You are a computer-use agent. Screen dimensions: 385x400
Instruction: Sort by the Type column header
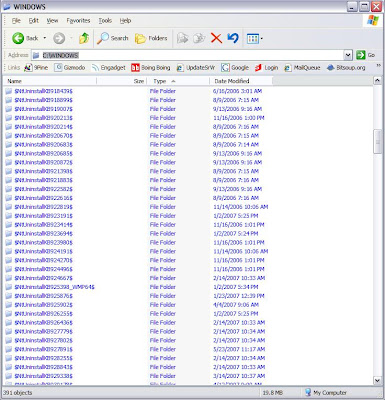pyautogui.click(x=178, y=81)
